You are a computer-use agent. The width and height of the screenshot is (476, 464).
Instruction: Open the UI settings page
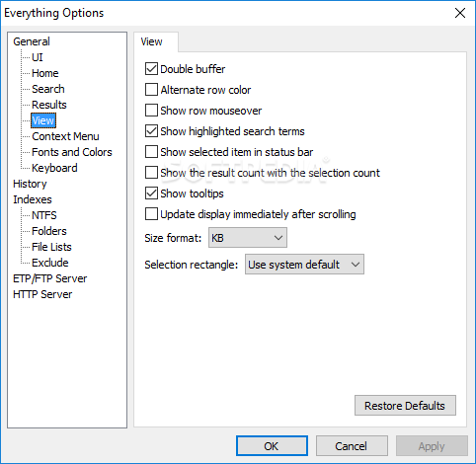point(38,57)
